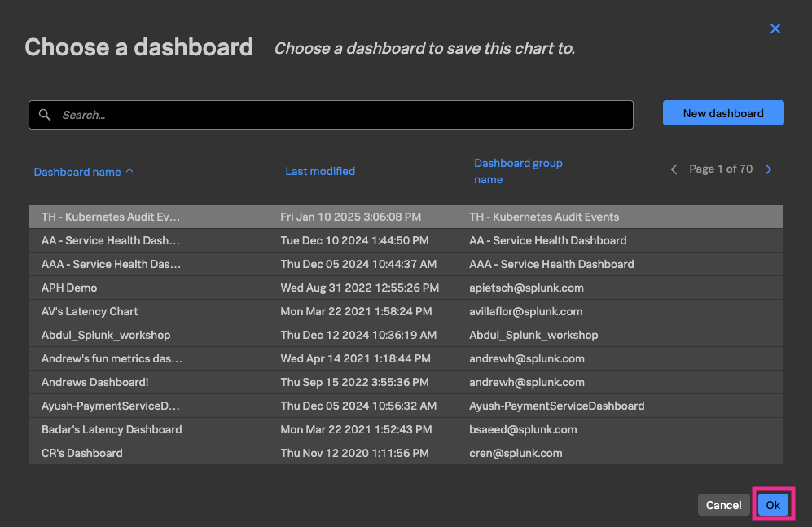Cancel the dashboard selection
The width and height of the screenshot is (812, 527).
pos(723,504)
